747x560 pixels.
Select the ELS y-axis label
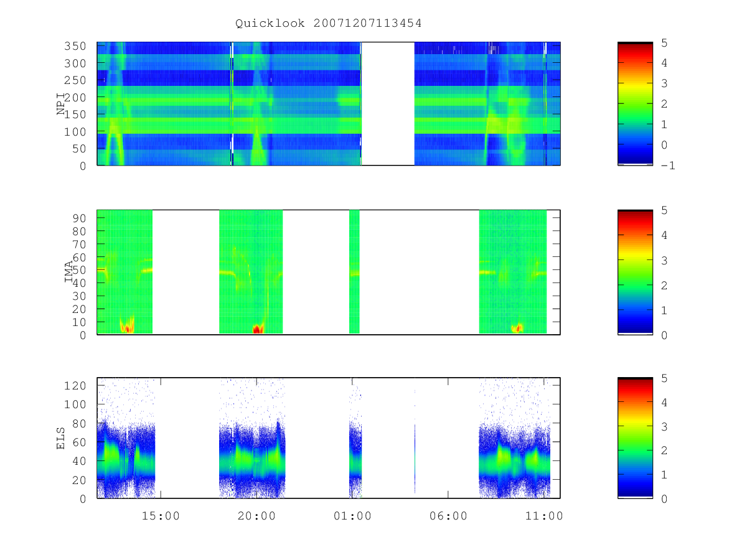[x=61, y=438]
